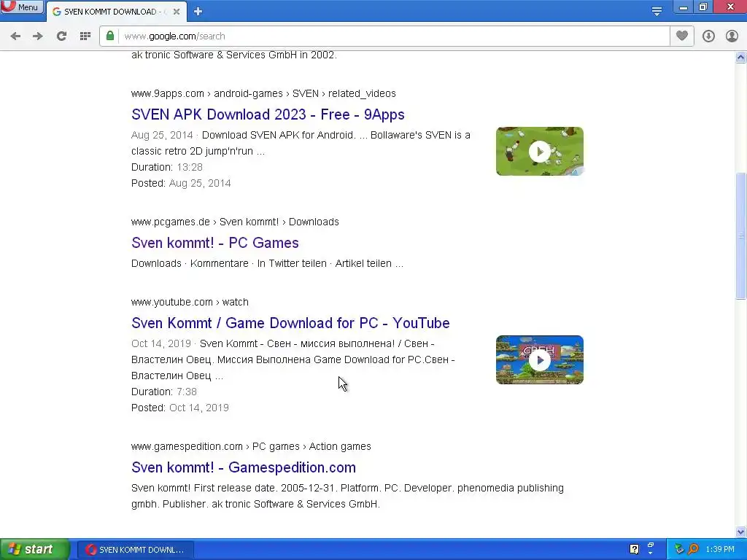Select the SVEN KOMMT DOWNLOAD tab
The image size is (747, 560).
117,12
